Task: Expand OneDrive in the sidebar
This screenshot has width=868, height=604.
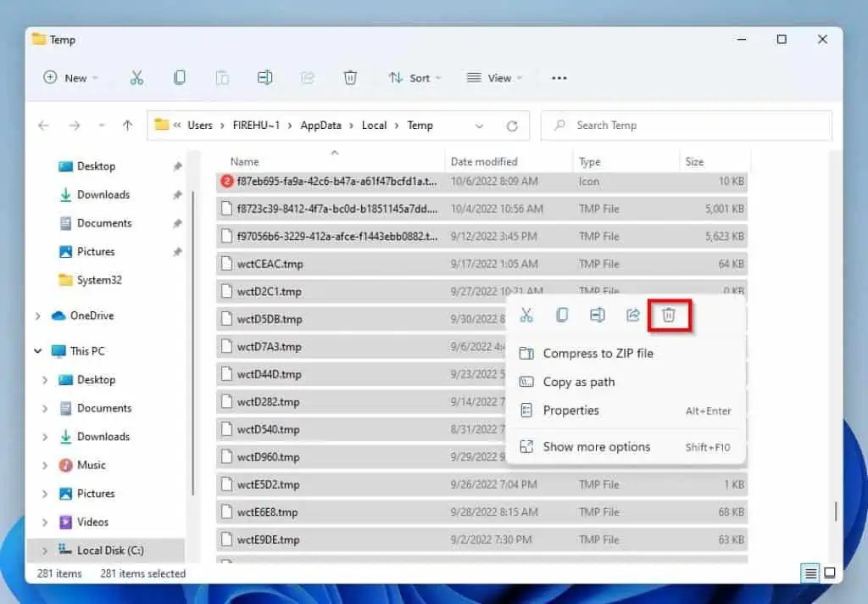Action: 37,316
